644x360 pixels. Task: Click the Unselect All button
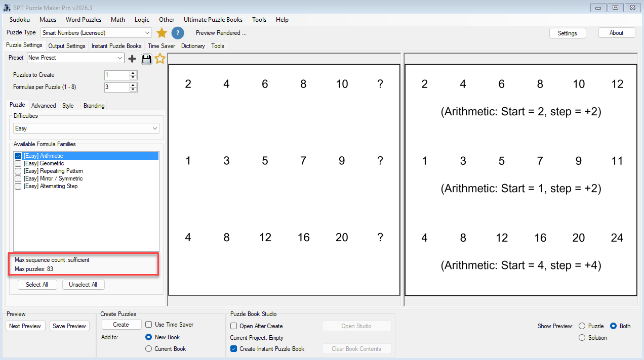coord(83,285)
